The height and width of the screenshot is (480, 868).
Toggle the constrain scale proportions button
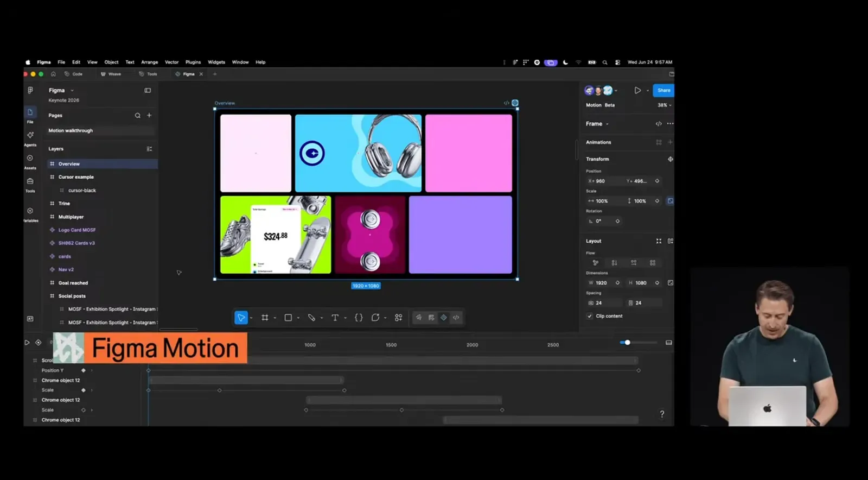pyautogui.click(x=671, y=201)
